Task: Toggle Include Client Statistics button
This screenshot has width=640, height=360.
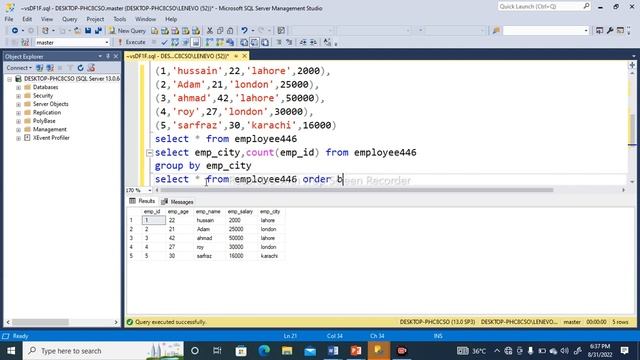Action: coord(230,42)
